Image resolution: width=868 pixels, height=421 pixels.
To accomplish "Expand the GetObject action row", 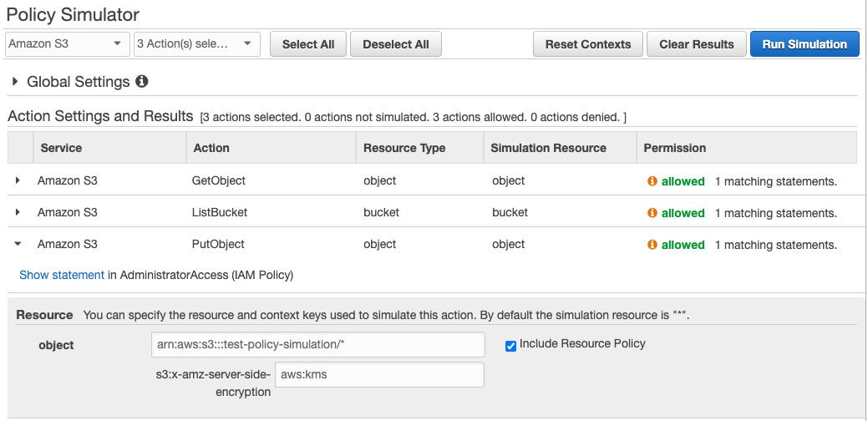I will coord(18,181).
